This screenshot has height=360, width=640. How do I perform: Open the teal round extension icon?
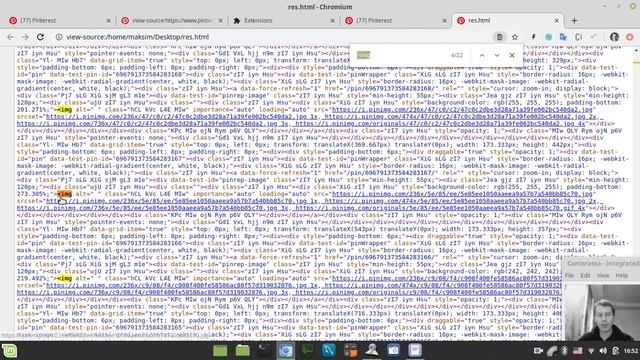(549, 37)
